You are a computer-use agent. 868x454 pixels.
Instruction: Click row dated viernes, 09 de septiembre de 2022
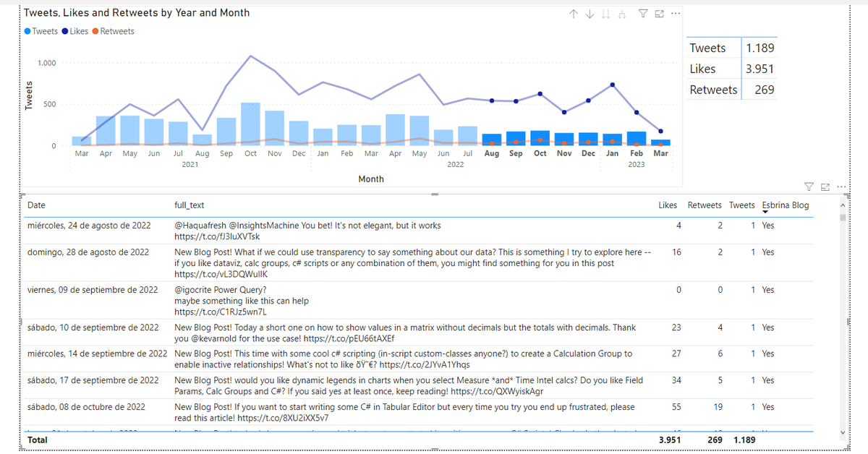[x=418, y=301]
